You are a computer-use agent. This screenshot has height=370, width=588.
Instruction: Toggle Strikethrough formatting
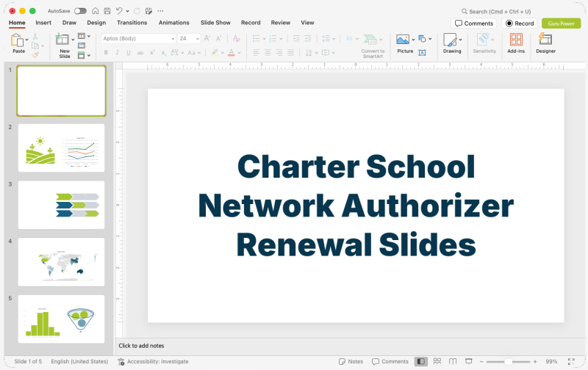click(x=140, y=53)
